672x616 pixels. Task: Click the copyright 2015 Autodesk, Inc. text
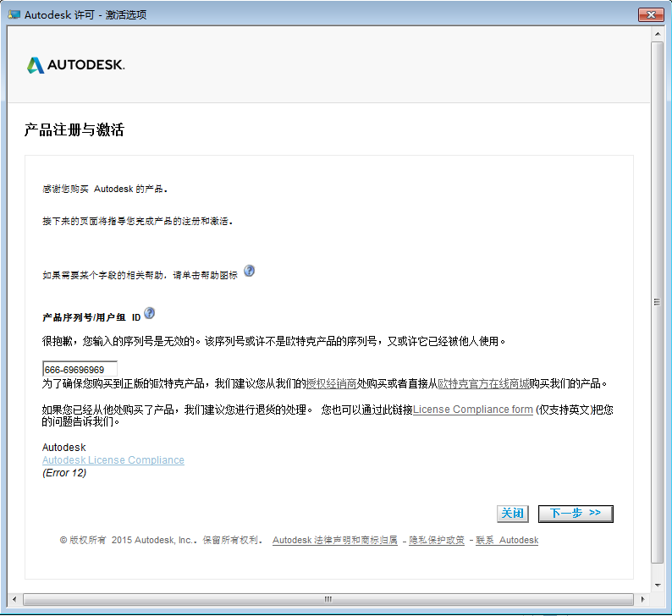[161, 540]
